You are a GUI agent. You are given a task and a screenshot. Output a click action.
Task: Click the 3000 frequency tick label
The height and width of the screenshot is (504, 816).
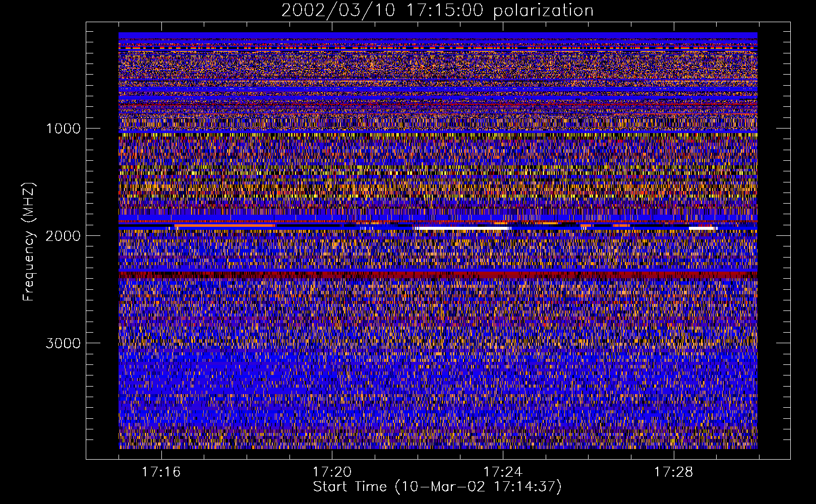[x=63, y=343]
